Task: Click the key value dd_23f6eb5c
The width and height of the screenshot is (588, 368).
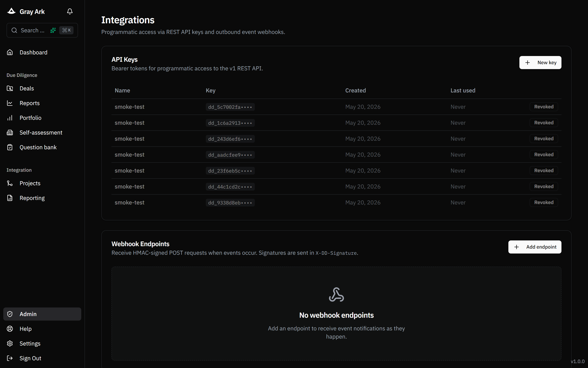Action: 230,171
